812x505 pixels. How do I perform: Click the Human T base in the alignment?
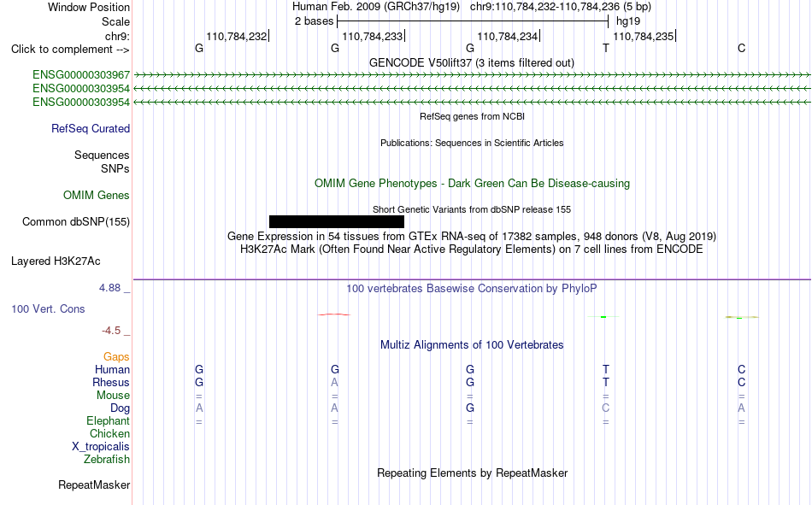point(606,369)
